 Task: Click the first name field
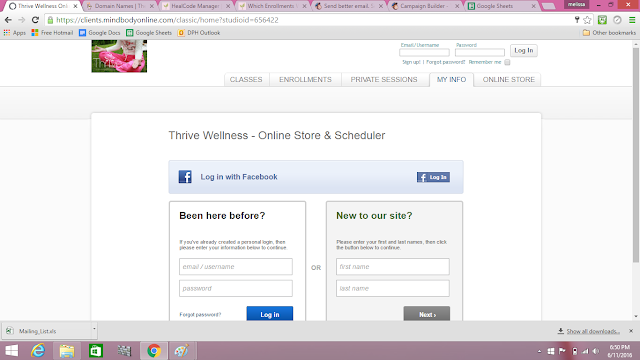click(x=393, y=267)
